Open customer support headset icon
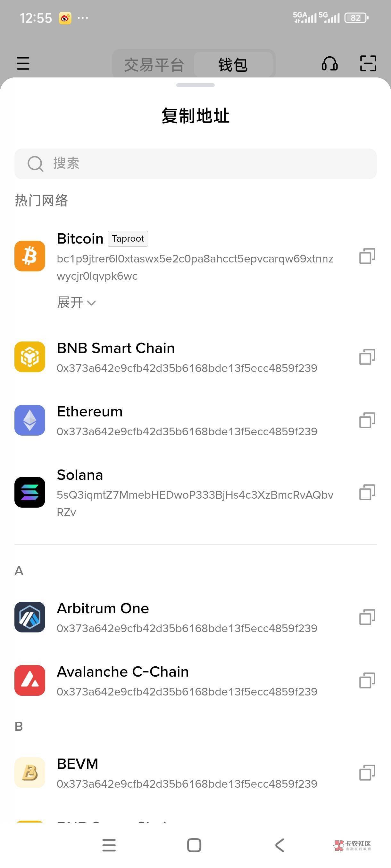This screenshot has width=391, height=868. (329, 63)
